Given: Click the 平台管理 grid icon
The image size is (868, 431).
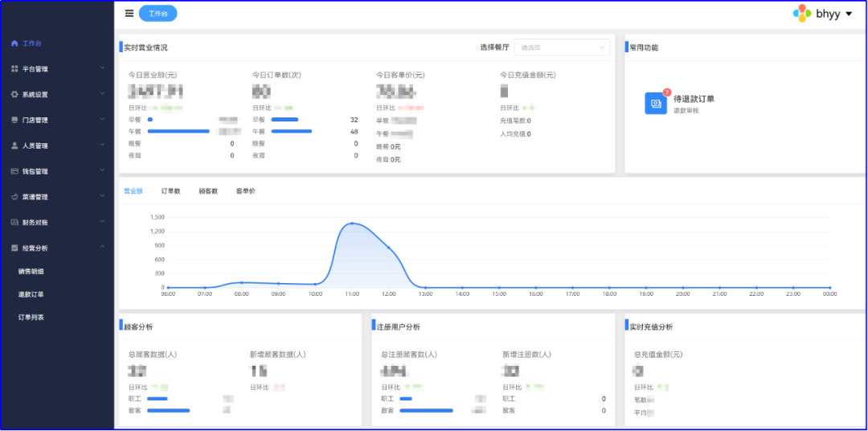Looking at the screenshot, I should 14,69.
